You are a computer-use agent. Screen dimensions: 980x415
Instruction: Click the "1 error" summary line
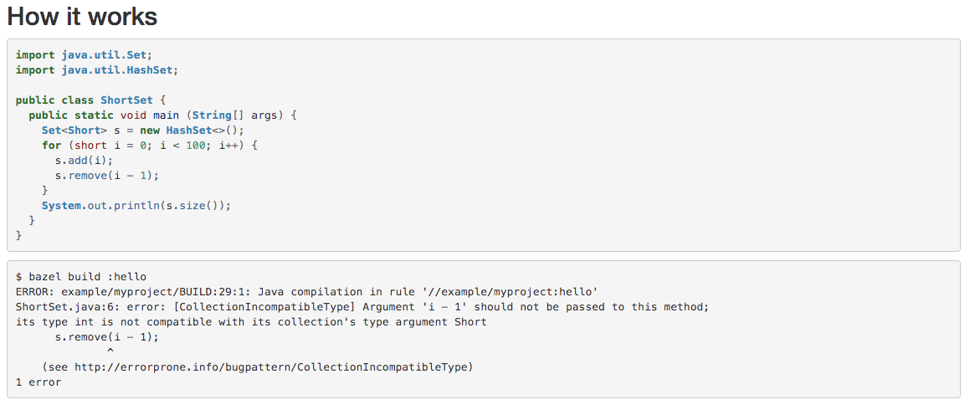[x=38, y=382]
